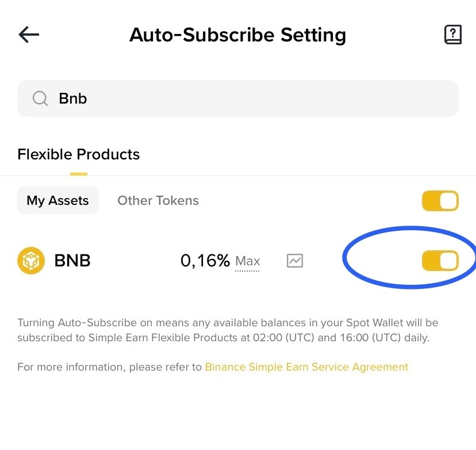
Task: Open the help guide book icon
Action: 453,35
